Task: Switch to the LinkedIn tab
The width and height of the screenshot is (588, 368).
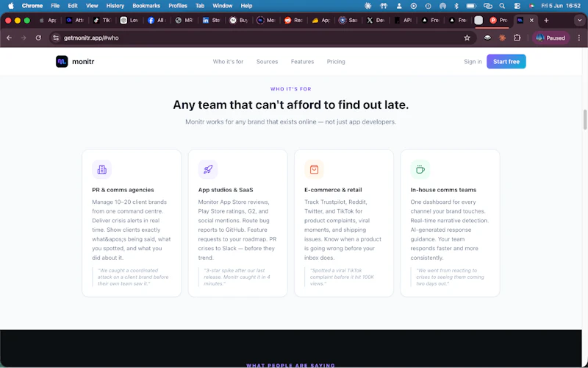Action: tap(212, 21)
